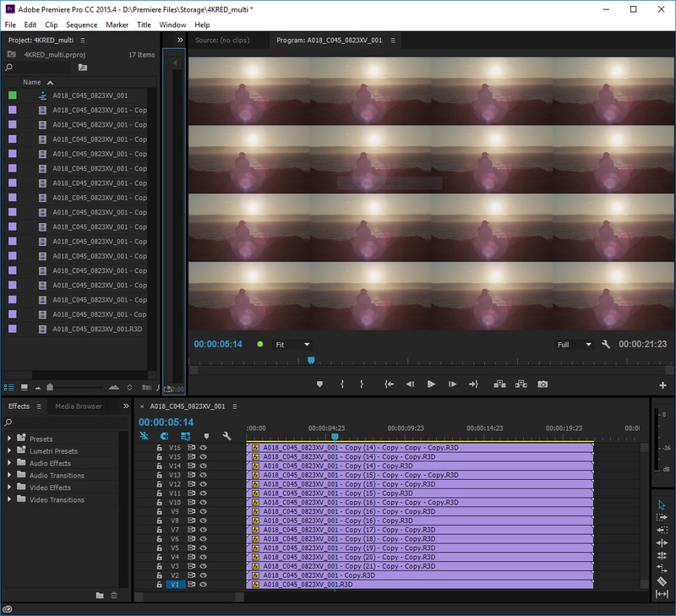Open the Sequence menu
Image resolution: width=676 pixels, height=616 pixels.
click(82, 25)
